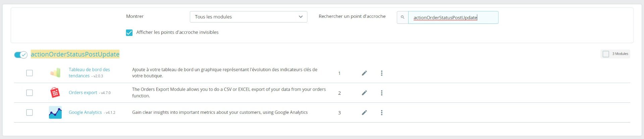Viewport: 644px width, 139px height.
Task: Open the three-dot menu for Google Analytics
Action: coord(382,113)
